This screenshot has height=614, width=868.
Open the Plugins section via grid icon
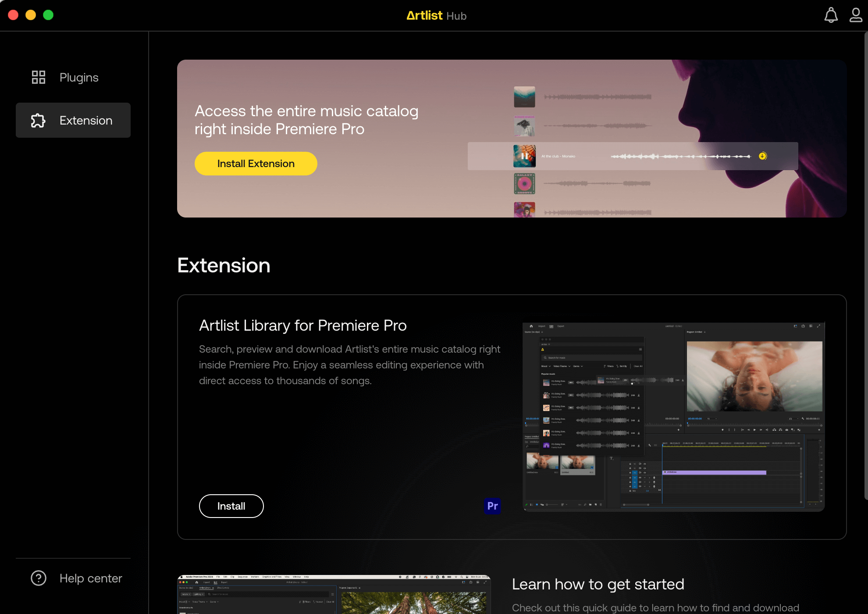coord(39,77)
